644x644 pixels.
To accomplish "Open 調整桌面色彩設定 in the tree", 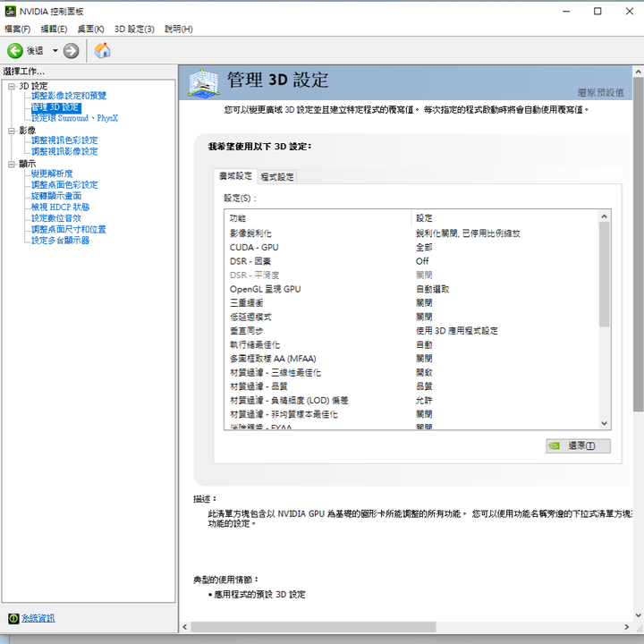I will 64,184.
